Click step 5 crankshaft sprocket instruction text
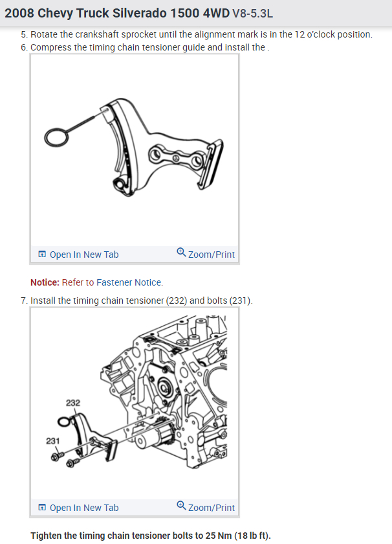 (197, 35)
